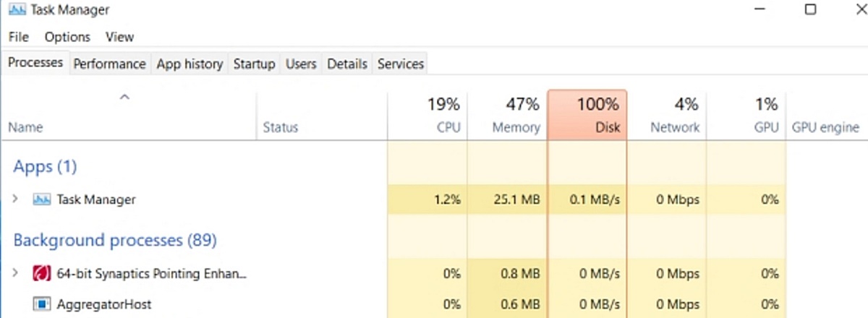
Task: Maximize the Task Manager window
Action: (x=810, y=9)
